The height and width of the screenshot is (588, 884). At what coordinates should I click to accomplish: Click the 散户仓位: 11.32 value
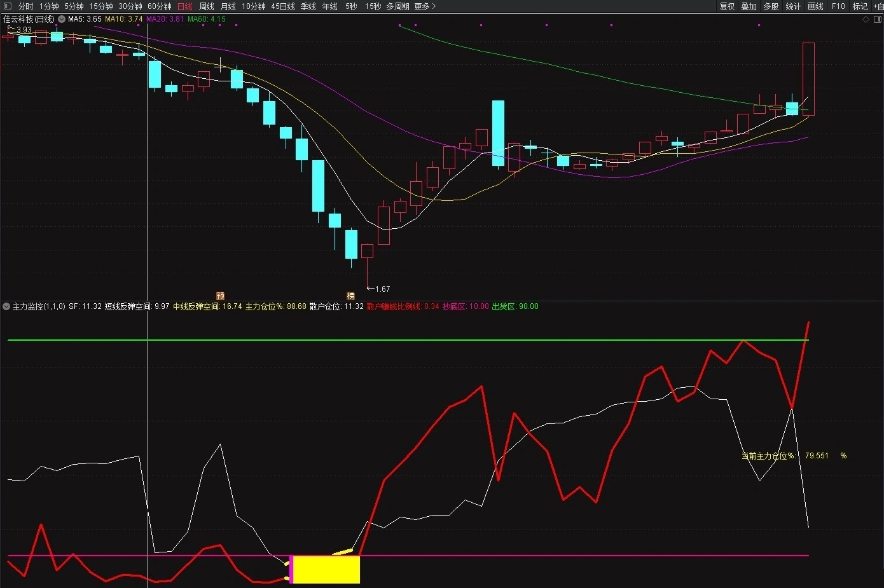336,306
